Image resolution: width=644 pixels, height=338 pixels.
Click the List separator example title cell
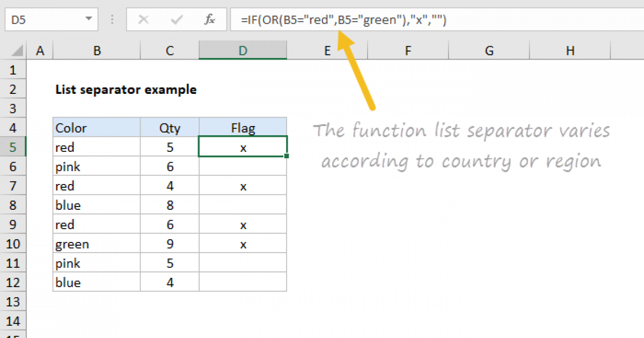pos(97,89)
